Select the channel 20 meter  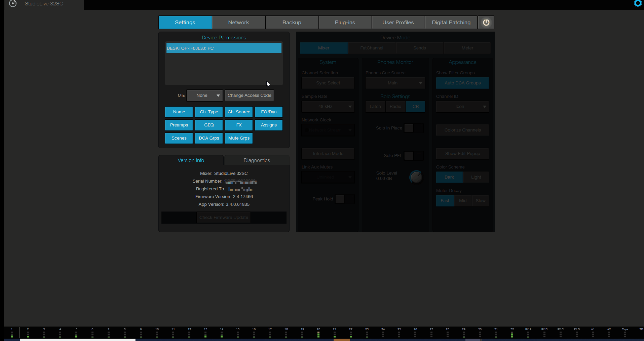tap(318, 333)
